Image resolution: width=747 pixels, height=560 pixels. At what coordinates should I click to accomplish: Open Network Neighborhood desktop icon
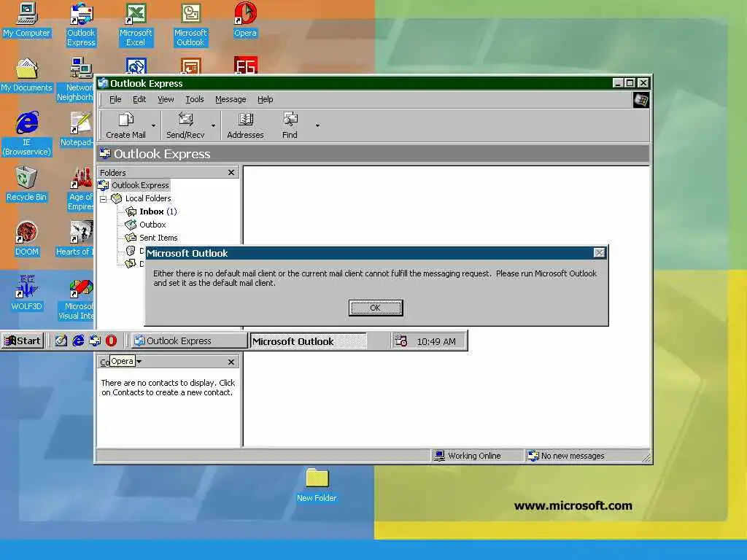pyautogui.click(x=76, y=79)
